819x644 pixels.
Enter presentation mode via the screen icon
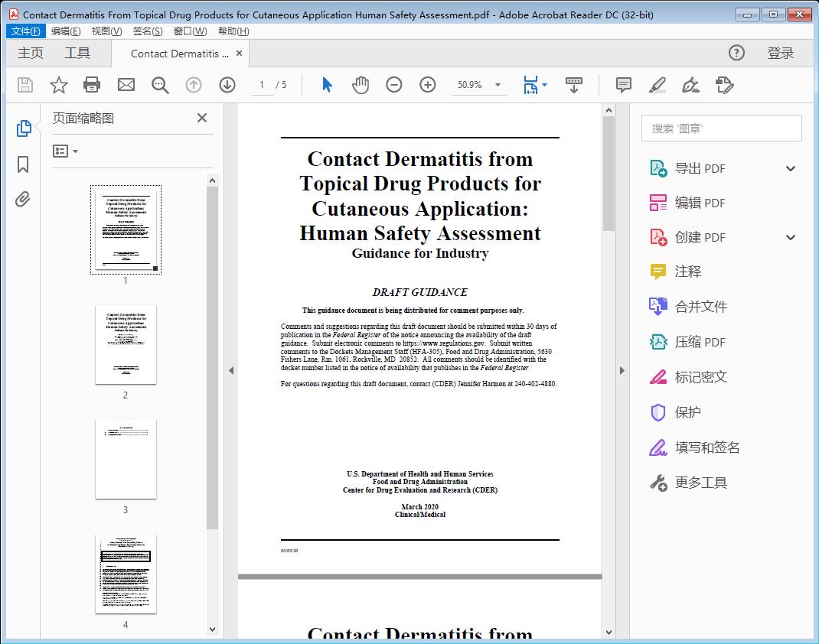pyautogui.click(x=574, y=85)
